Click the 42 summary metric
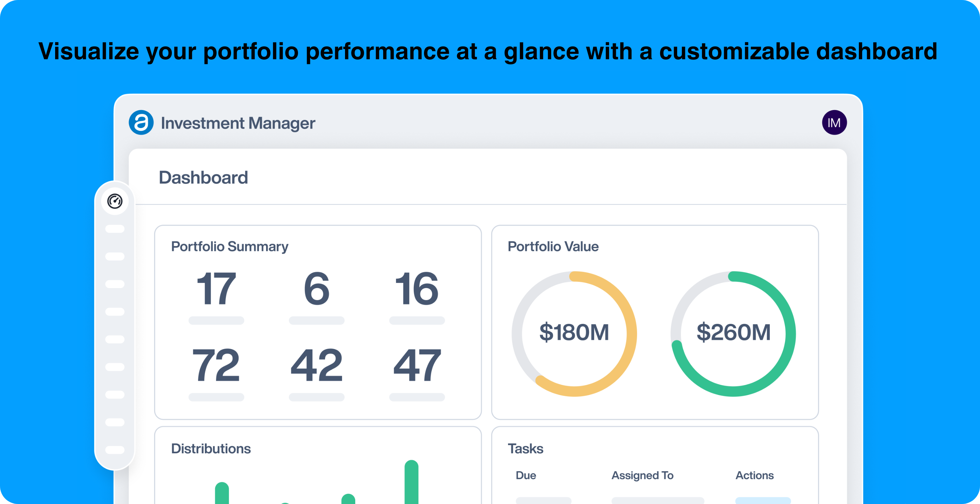The height and width of the screenshot is (504, 980). 316,366
